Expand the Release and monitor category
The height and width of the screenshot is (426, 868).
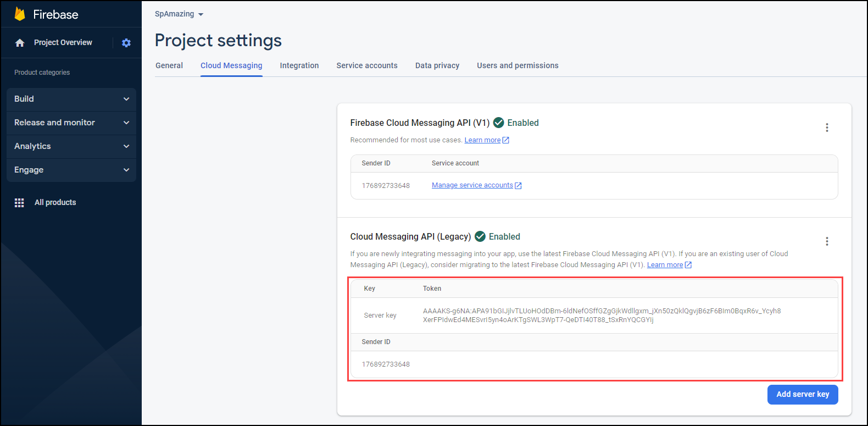[71, 123]
